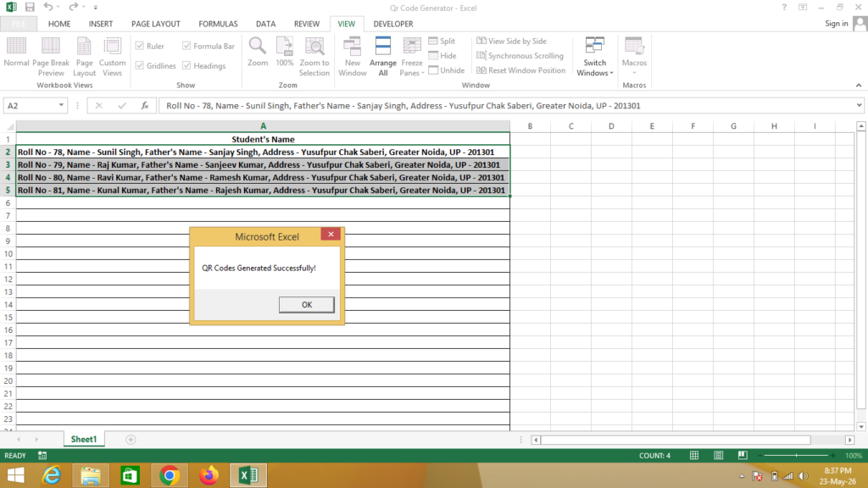Open a New Window
The image size is (868, 488).
click(352, 57)
